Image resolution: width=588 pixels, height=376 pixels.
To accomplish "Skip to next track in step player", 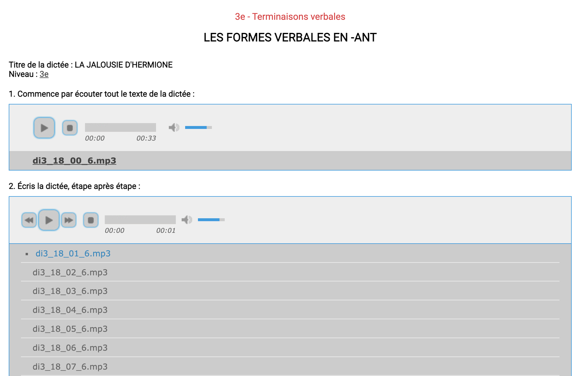I will [x=69, y=220].
